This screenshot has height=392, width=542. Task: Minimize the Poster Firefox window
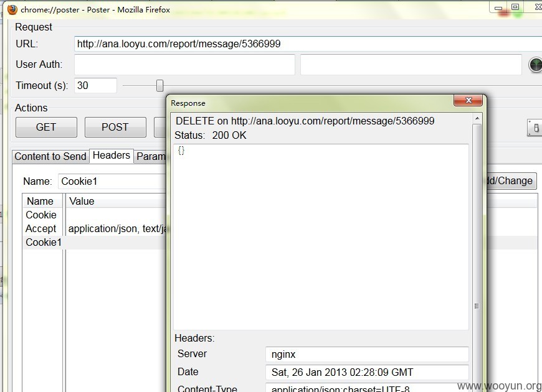(498, 7)
